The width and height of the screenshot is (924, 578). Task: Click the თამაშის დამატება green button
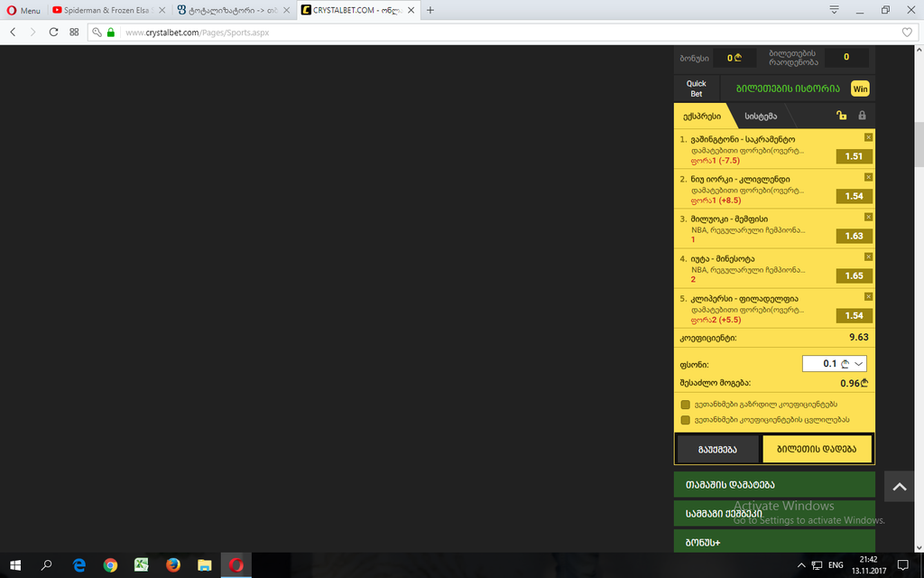[774, 485]
